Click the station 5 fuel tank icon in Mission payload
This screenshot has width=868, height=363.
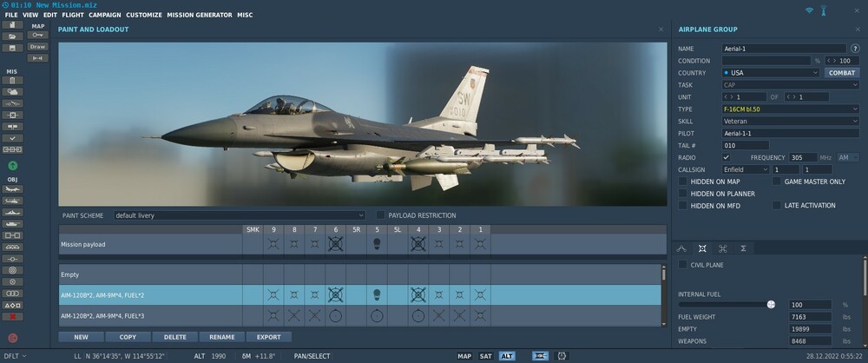click(377, 244)
